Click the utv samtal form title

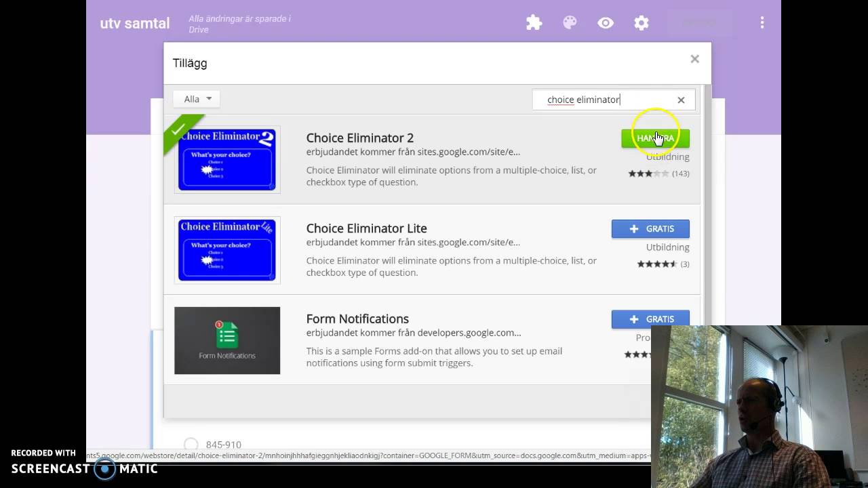point(135,23)
